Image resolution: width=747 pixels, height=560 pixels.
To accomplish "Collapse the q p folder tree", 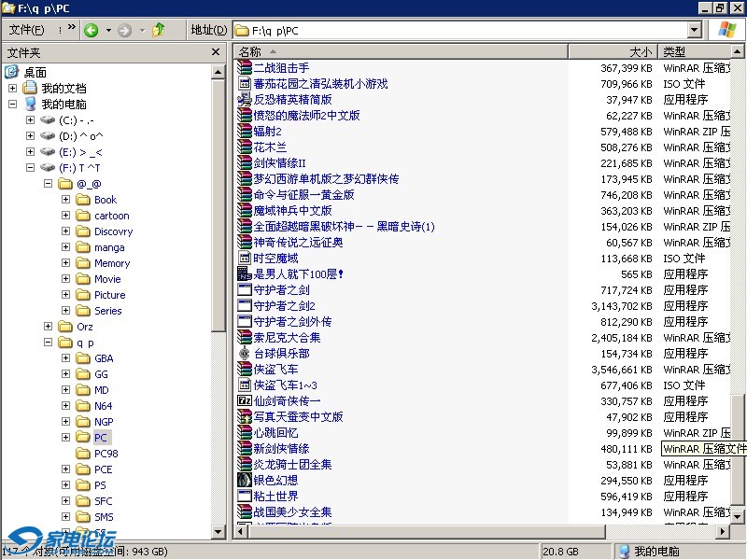I will [x=48, y=343].
